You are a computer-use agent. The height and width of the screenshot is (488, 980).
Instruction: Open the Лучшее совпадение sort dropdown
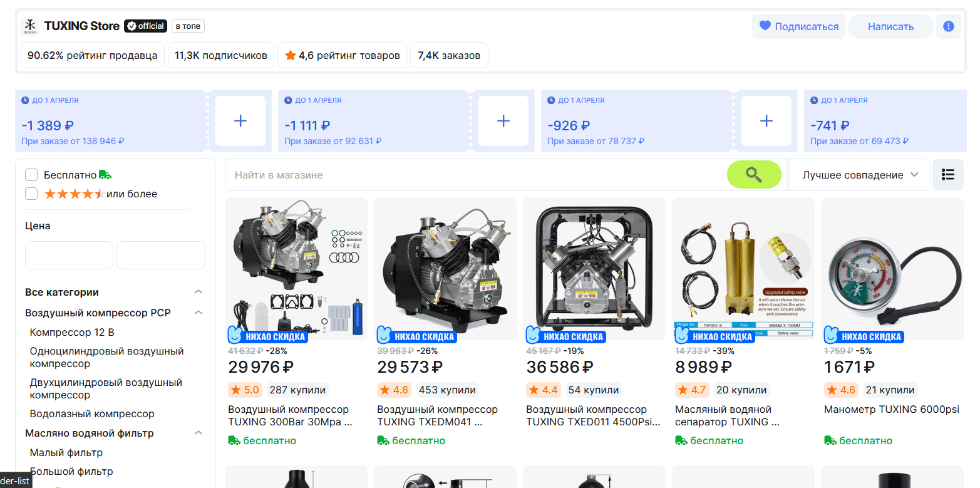point(860,175)
